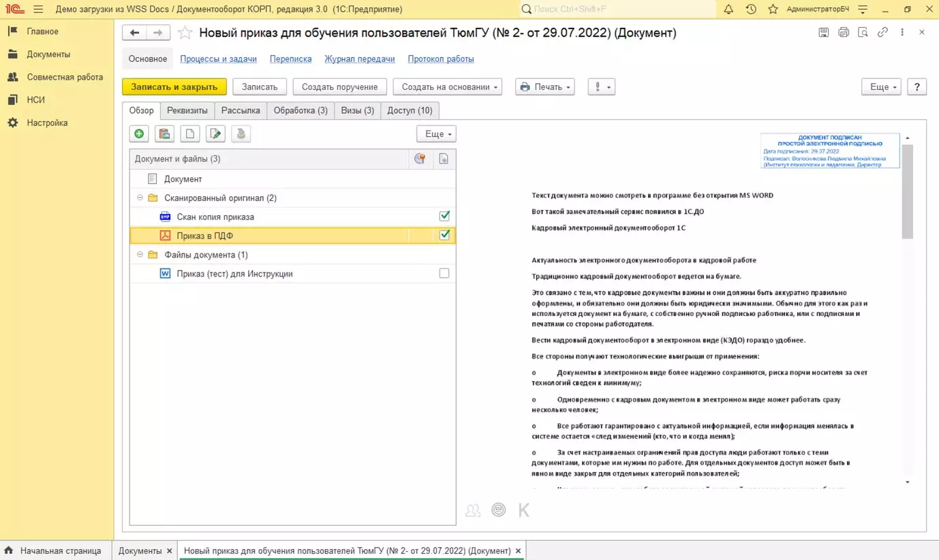Click the back navigation arrow
Image resolution: width=939 pixels, height=560 pixels.
(x=134, y=33)
